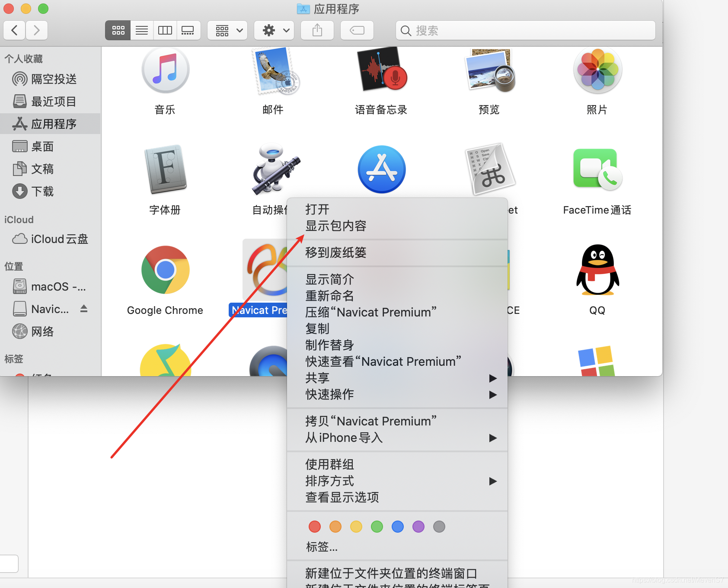Choose Show Package Contents (显示包内容)
Image resolution: width=728 pixels, height=588 pixels.
(x=397, y=226)
